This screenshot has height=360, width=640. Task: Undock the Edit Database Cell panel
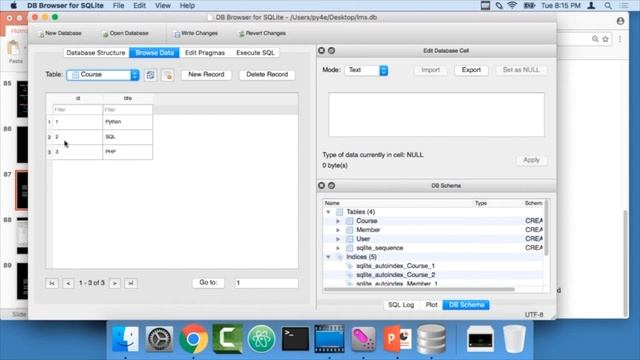point(331,51)
